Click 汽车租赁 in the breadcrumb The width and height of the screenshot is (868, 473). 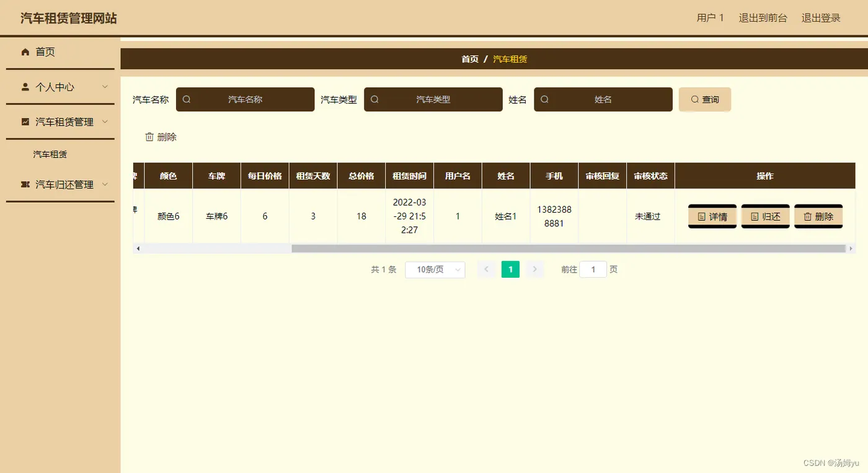pyautogui.click(x=510, y=60)
